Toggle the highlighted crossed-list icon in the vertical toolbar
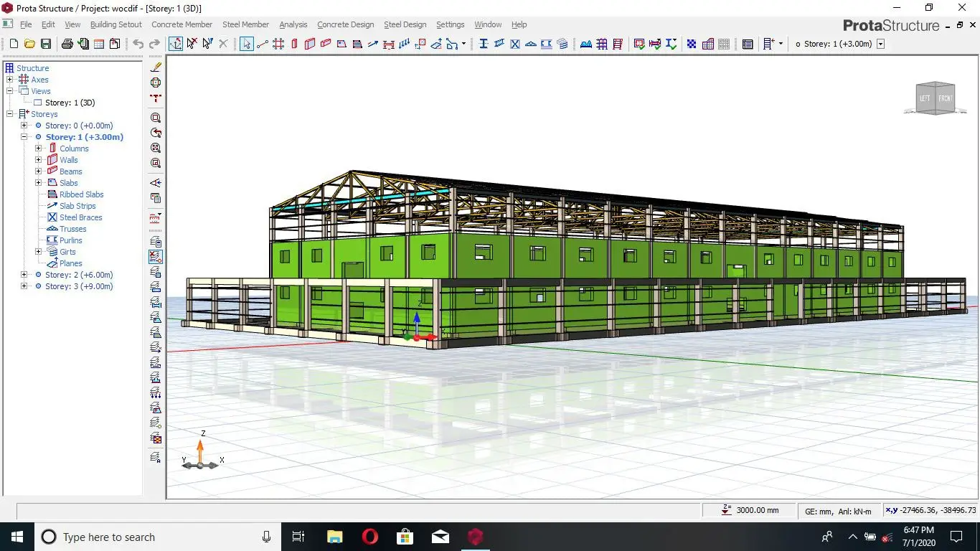Viewport: 980px width, 551px height. [156, 256]
